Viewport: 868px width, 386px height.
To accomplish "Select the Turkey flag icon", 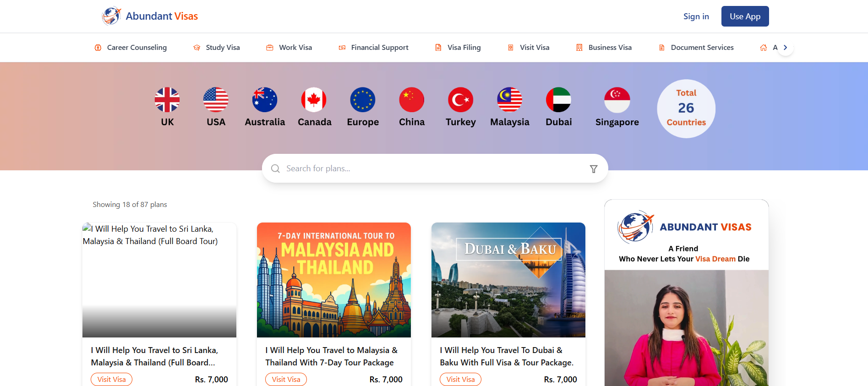I will pyautogui.click(x=460, y=100).
